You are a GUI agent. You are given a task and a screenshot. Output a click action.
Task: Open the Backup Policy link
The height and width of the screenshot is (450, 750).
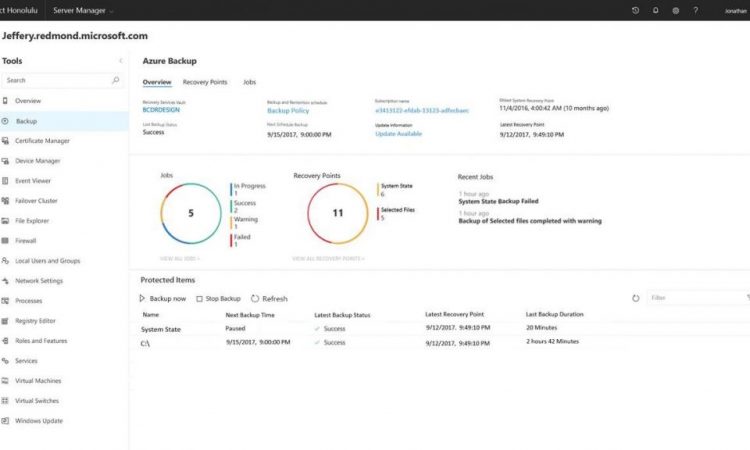[x=288, y=110]
